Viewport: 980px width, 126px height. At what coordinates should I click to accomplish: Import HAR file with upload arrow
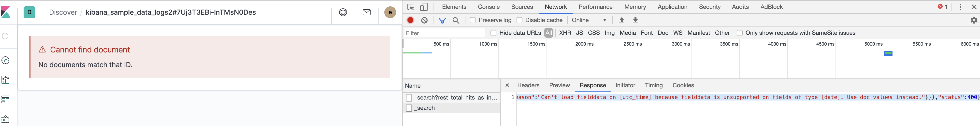click(622, 20)
